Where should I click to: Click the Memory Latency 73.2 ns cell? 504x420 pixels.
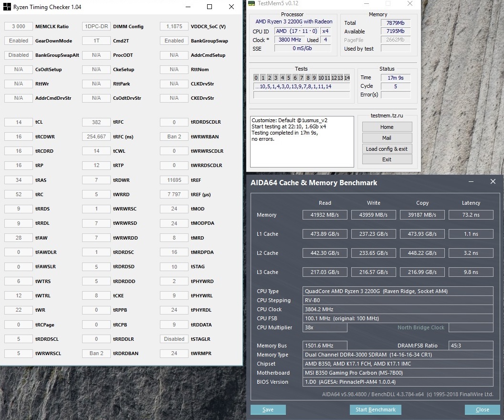click(x=471, y=215)
